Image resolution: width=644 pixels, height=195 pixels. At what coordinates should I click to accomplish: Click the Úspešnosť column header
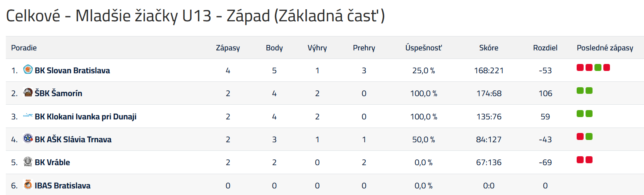(x=423, y=48)
